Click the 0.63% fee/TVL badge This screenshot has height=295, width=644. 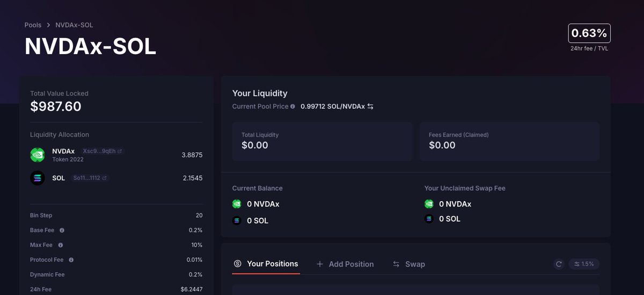(x=589, y=33)
